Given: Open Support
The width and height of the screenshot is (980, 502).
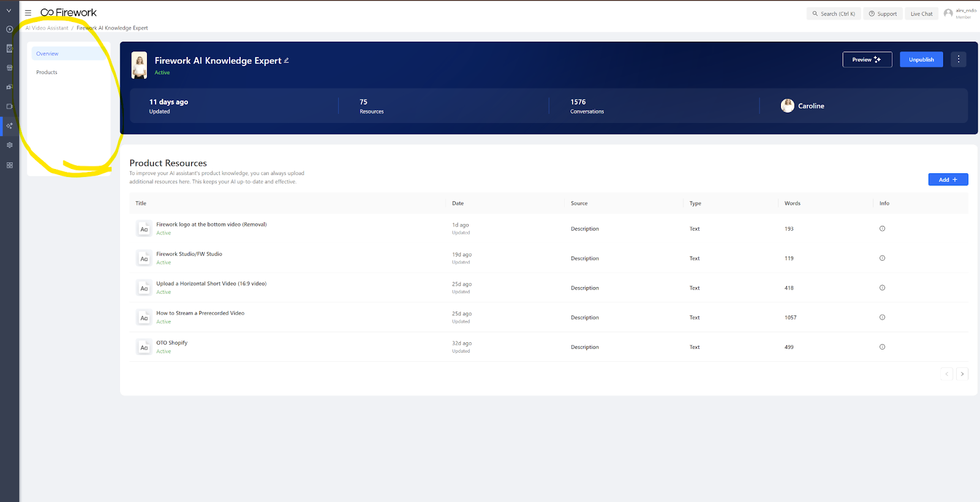Looking at the screenshot, I should tap(883, 13).
